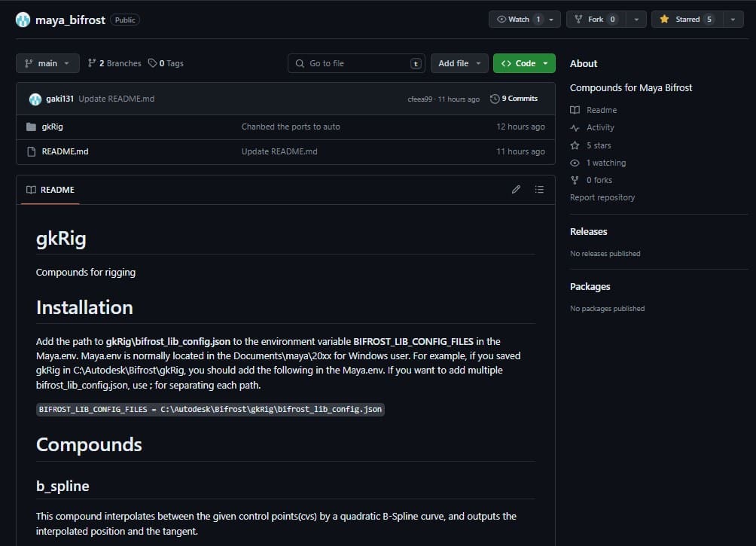The image size is (756, 546).
Task: View the 0 Tags link
Action: point(166,63)
